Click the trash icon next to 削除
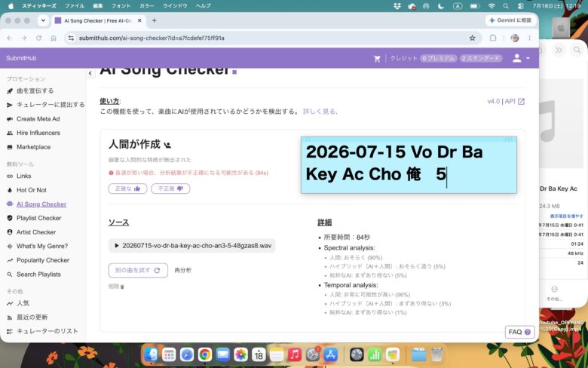Image resolution: width=588 pixels, height=368 pixels. click(x=122, y=287)
